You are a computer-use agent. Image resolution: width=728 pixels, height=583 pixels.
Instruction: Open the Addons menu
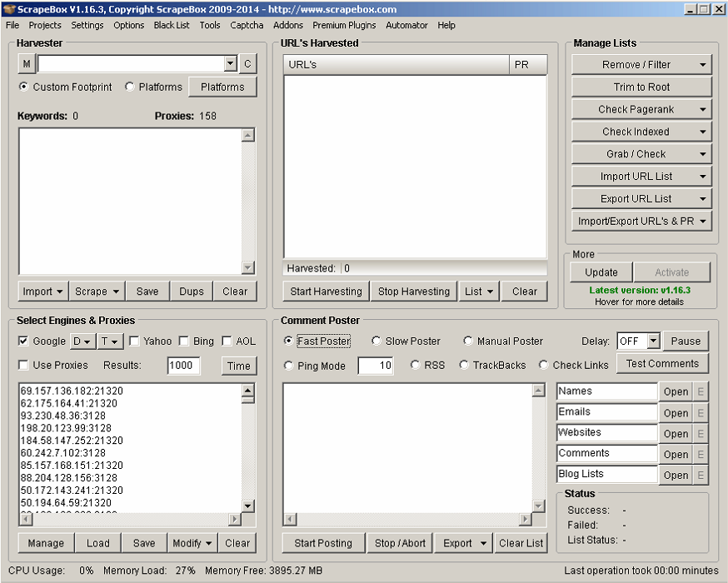pos(288,25)
